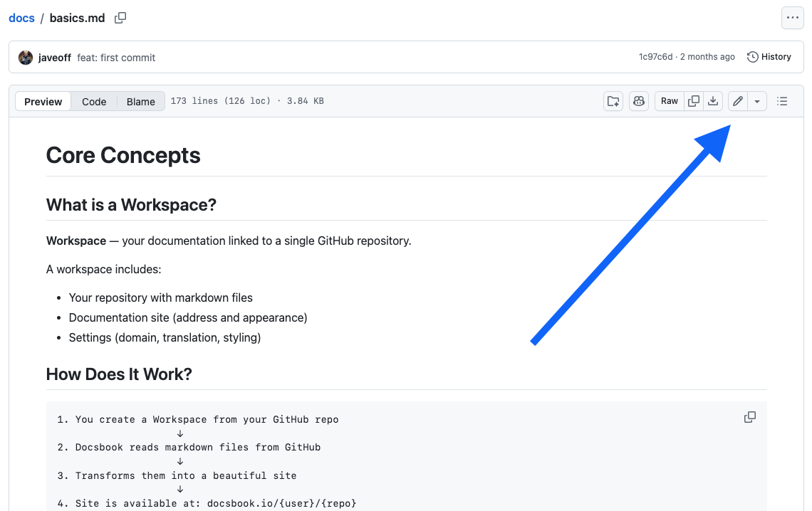Screen dimensions: 812x511
Task: Open the History clock icon
Action: point(752,57)
